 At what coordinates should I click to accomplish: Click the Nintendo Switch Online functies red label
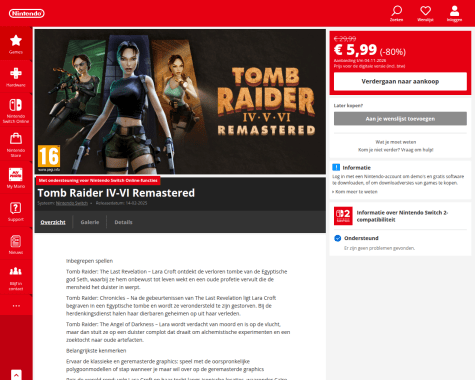[98, 180]
